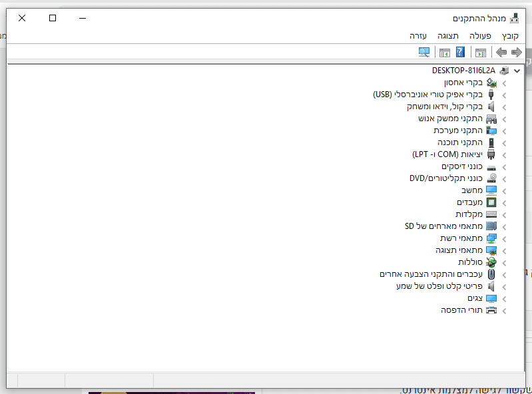Click the כונני דיסקים drive icon
The height and width of the screenshot is (394, 532).
(491, 168)
